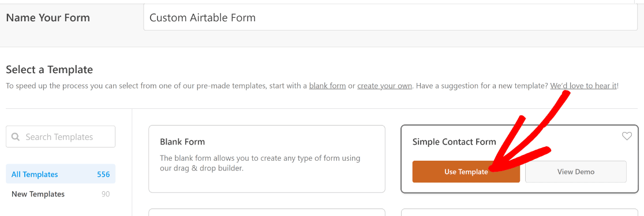The width and height of the screenshot is (644, 216).
Task: Select the All Templates category
Action: coord(61,174)
